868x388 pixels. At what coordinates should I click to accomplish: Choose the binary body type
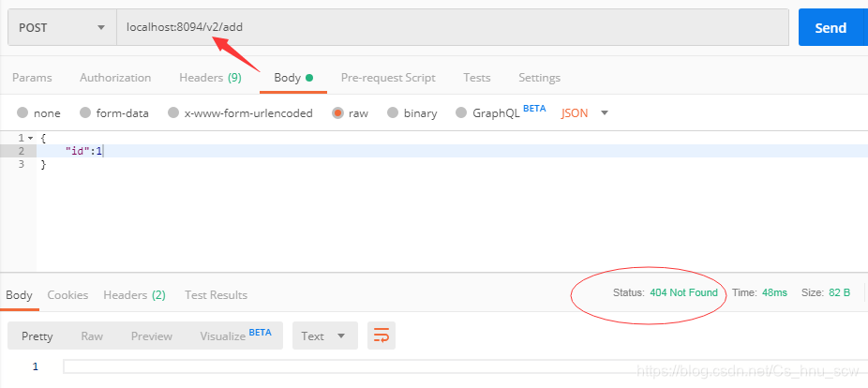coord(412,112)
